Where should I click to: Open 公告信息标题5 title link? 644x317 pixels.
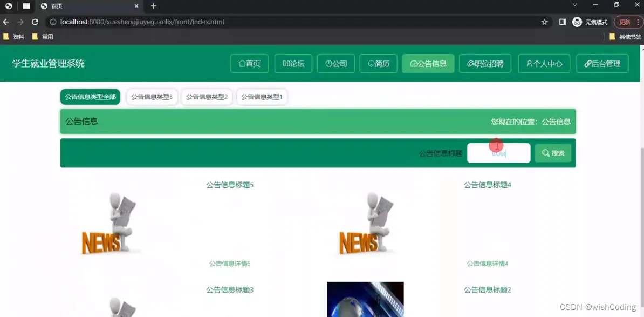click(x=230, y=185)
